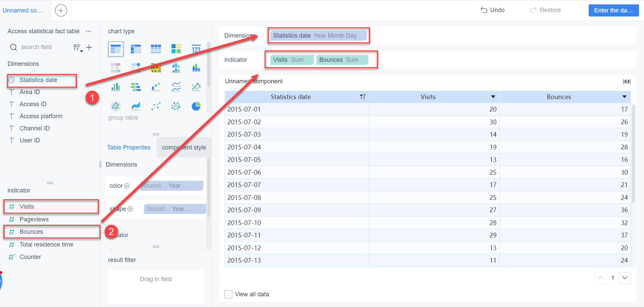Select the KPI 123 indicator card chart
This screenshot has width=644, height=307.
pos(196,49)
